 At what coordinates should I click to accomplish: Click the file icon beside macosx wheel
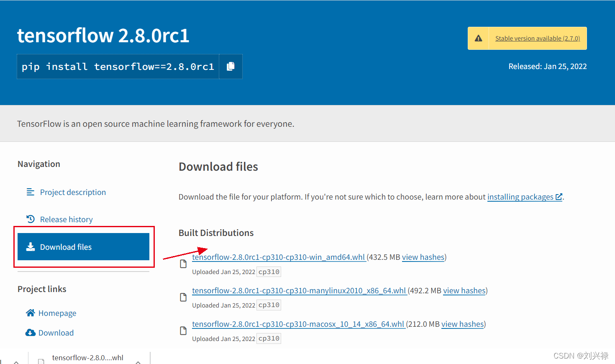point(183,331)
